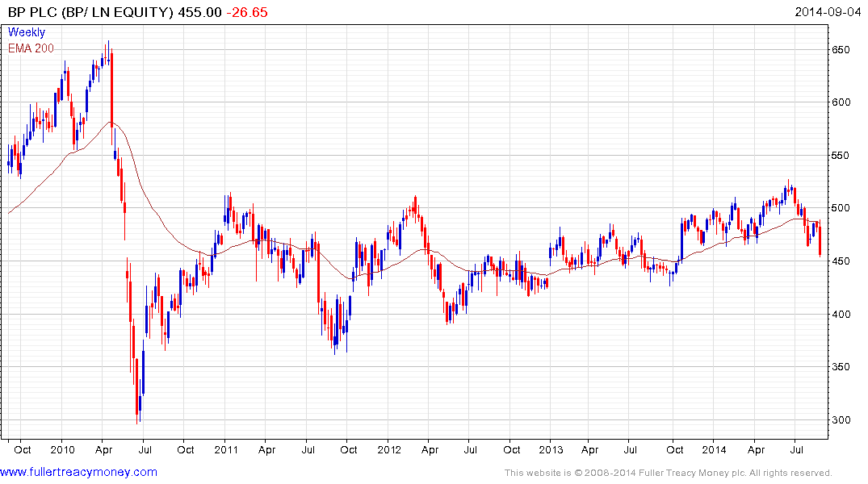
Task: Click the 650 price axis label
Action: coord(841,50)
